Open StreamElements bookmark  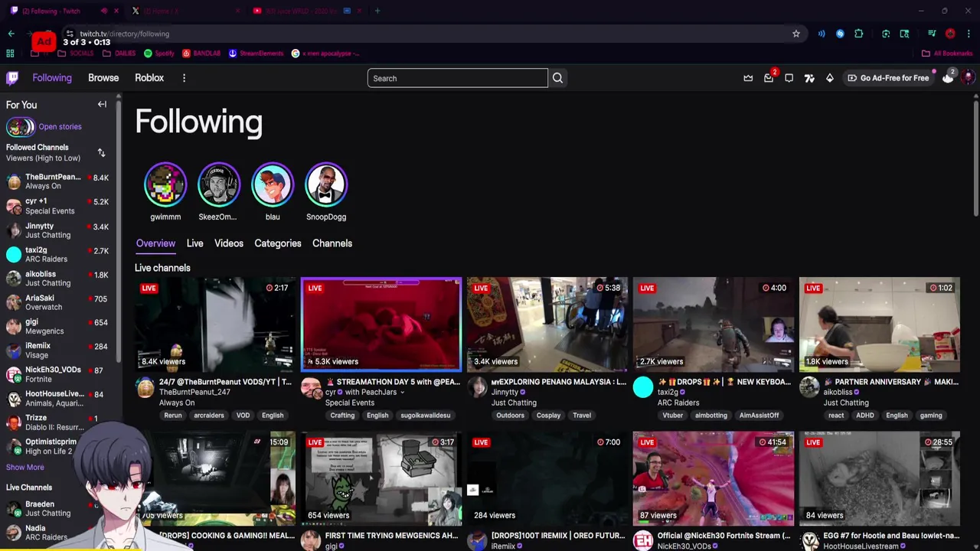click(x=256, y=54)
